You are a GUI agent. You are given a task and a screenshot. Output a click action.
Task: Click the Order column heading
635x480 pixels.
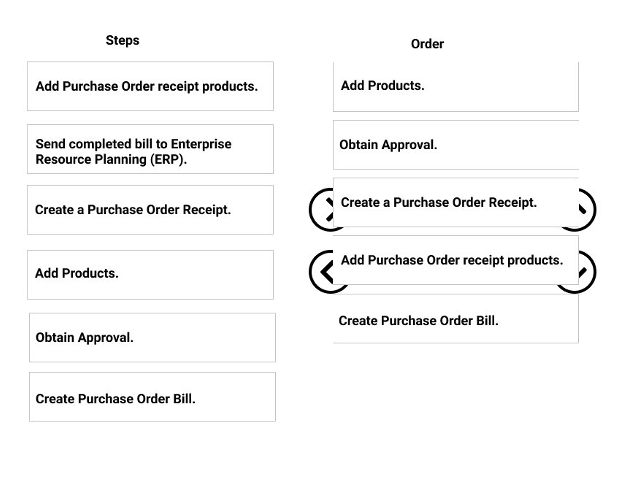coord(427,44)
